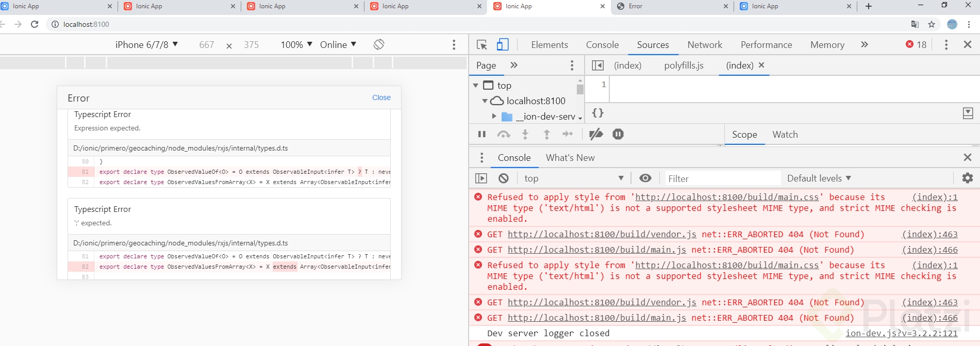The height and width of the screenshot is (346, 980).
Task: Show more DevTools tabs chevron
Action: click(x=865, y=45)
